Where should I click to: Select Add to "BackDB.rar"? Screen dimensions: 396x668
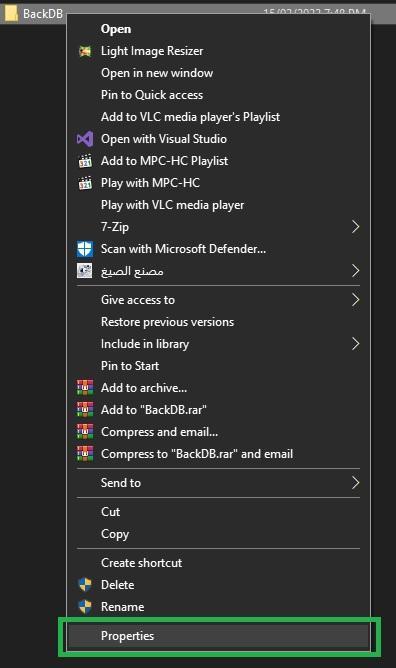tap(218, 410)
